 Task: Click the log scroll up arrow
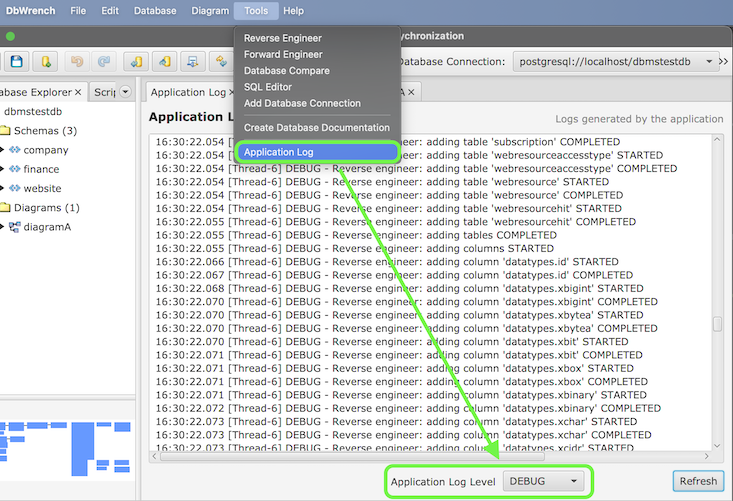point(717,139)
